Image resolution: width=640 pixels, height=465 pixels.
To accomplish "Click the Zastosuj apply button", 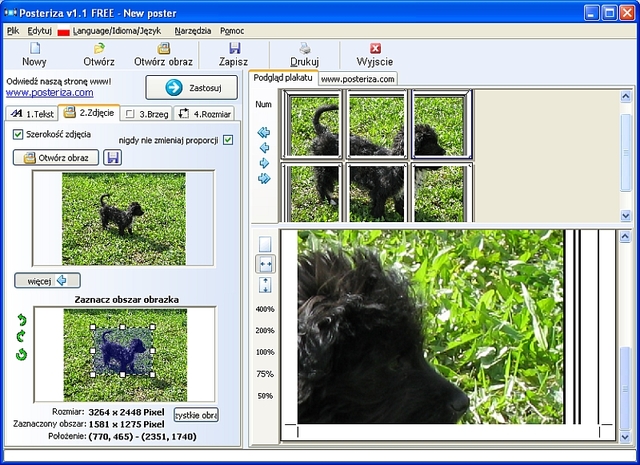I will (x=191, y=87).
